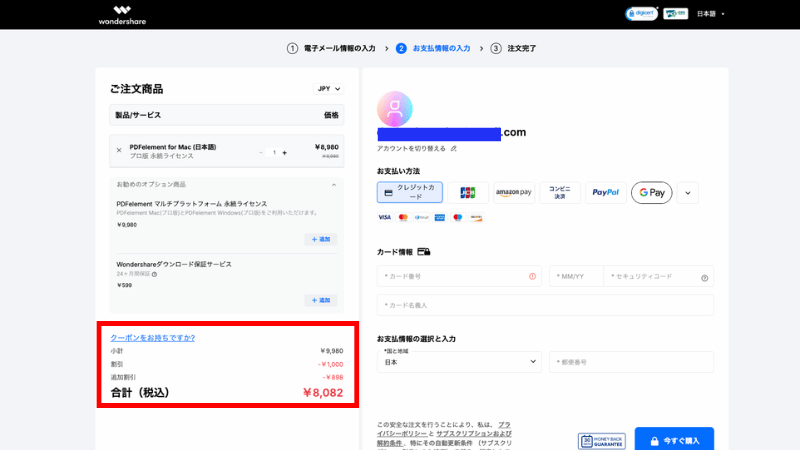Click the American Express card icon
Viewport: 800px width, 450px height.
click(x=440, y=217)
